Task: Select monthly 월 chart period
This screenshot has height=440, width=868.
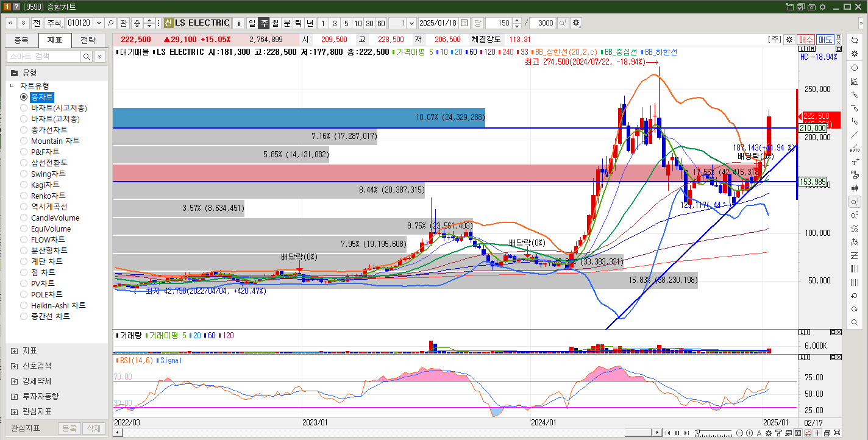Action: tap(275, 23)
